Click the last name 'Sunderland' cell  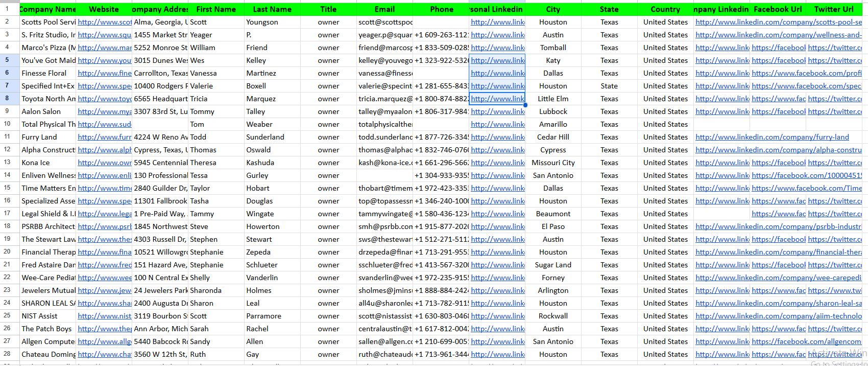pos(272,137)
